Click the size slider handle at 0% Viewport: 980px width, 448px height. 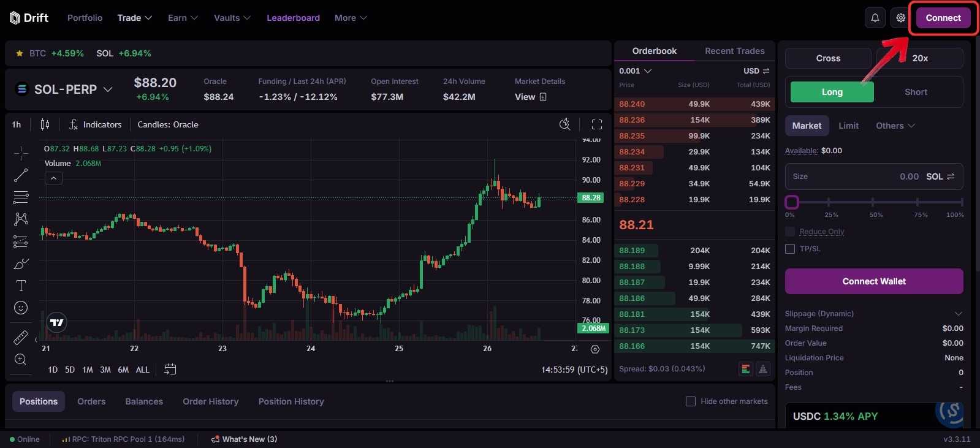792,202
